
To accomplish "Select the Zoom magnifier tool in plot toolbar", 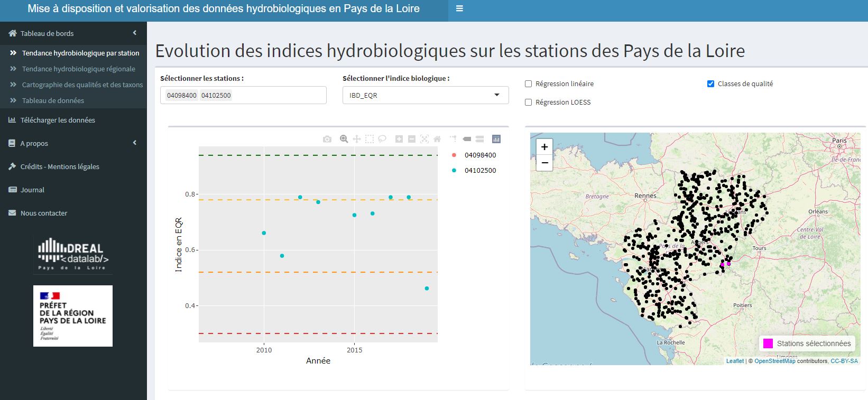I will [x=344, y=139].
